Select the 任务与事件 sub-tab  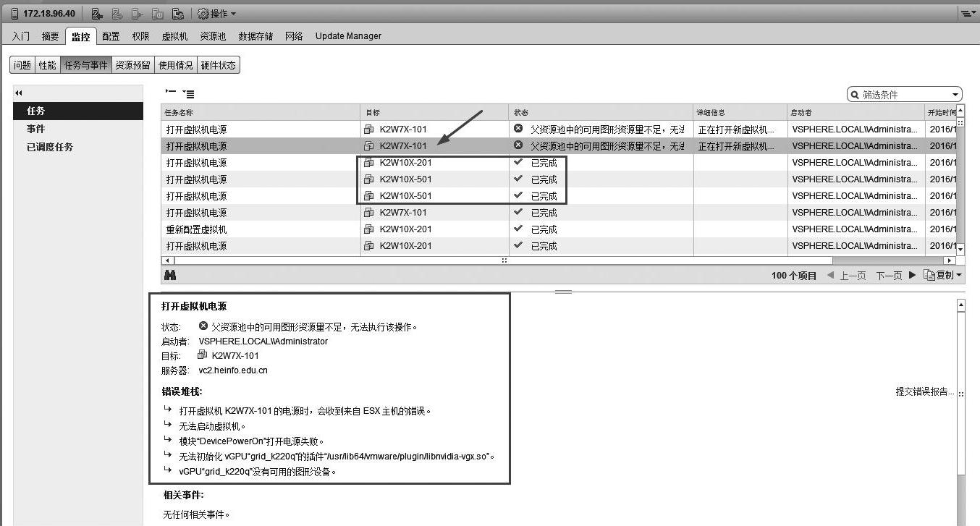point(85,65)
